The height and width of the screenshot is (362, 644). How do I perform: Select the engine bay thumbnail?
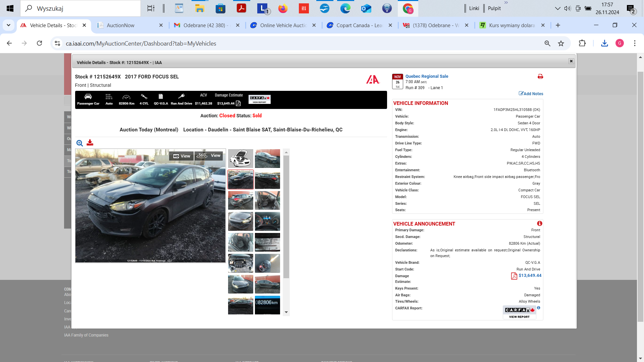pos(240,263)
